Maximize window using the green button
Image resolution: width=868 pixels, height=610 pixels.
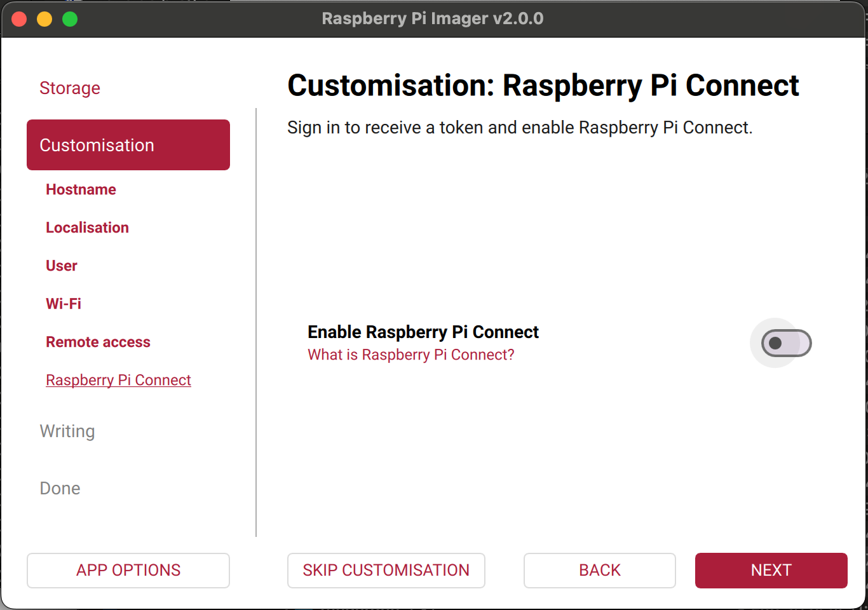click(x=70, y=19)
